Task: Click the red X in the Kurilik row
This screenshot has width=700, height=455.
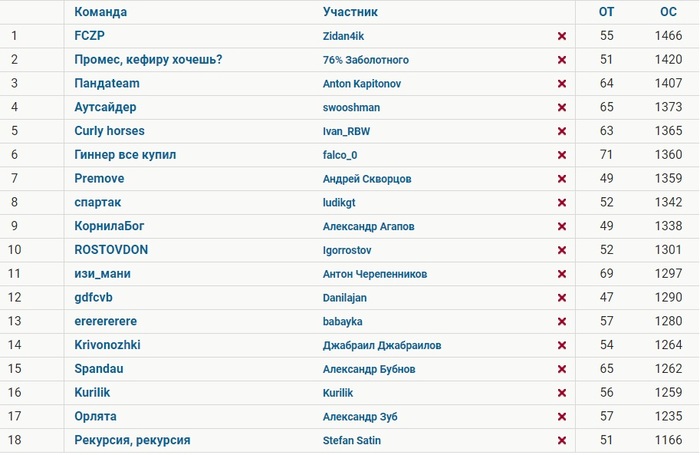Action: coord(562,393)
